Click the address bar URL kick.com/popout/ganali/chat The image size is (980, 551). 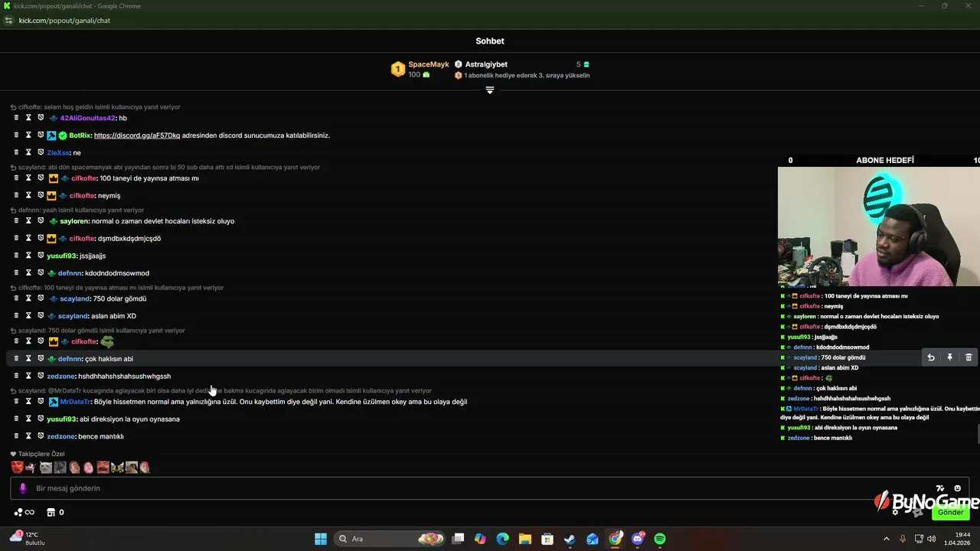pyautogui.click(x=64, y=21)
